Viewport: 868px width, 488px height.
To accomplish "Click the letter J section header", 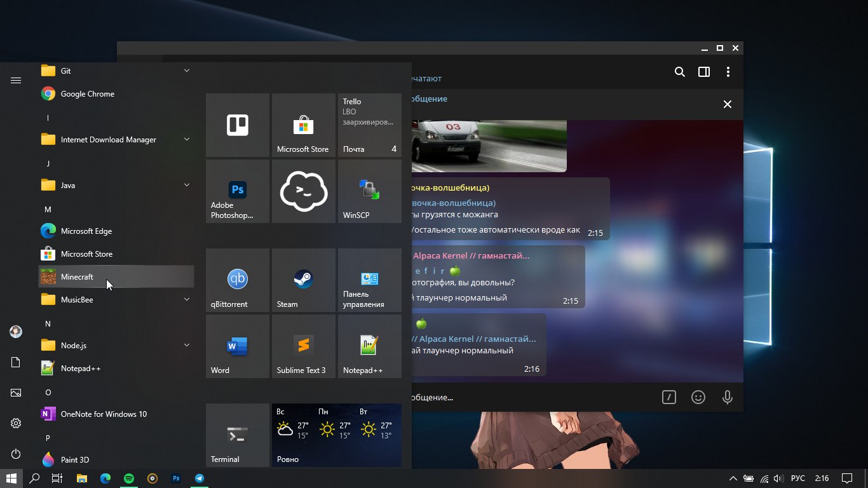I will [x=48, y=163].
